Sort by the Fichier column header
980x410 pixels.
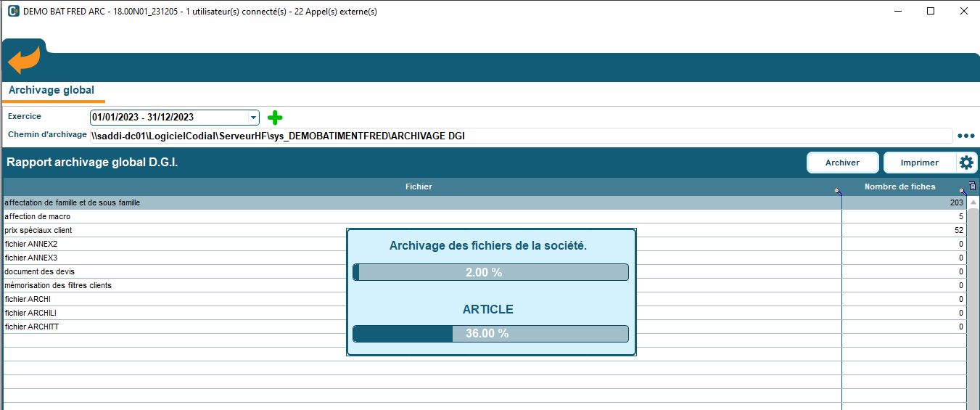pos(419,186)
